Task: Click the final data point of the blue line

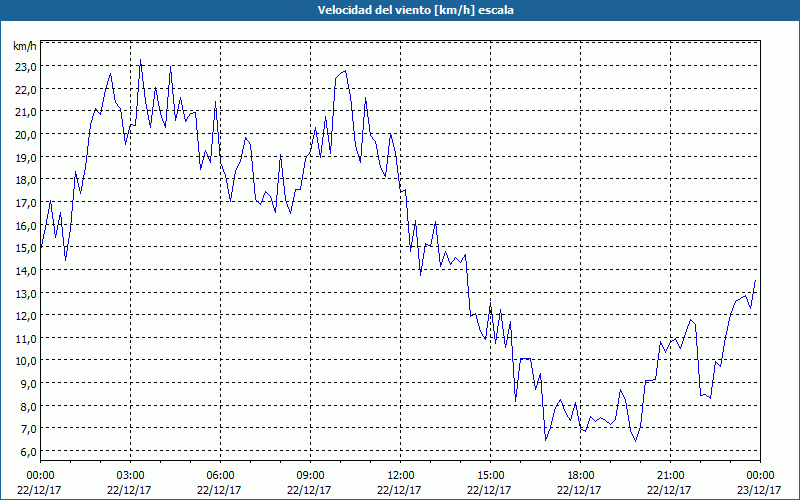Action: tap(755, 280)
